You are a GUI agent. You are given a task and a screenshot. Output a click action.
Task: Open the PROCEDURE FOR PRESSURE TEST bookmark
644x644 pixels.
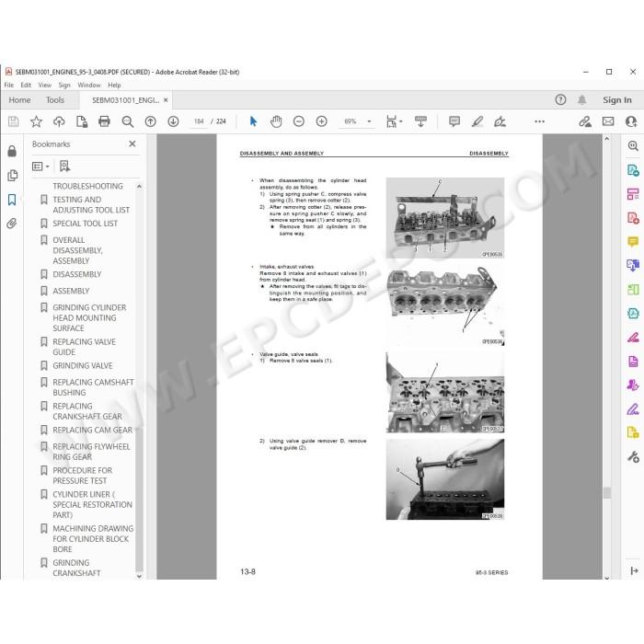82,476
